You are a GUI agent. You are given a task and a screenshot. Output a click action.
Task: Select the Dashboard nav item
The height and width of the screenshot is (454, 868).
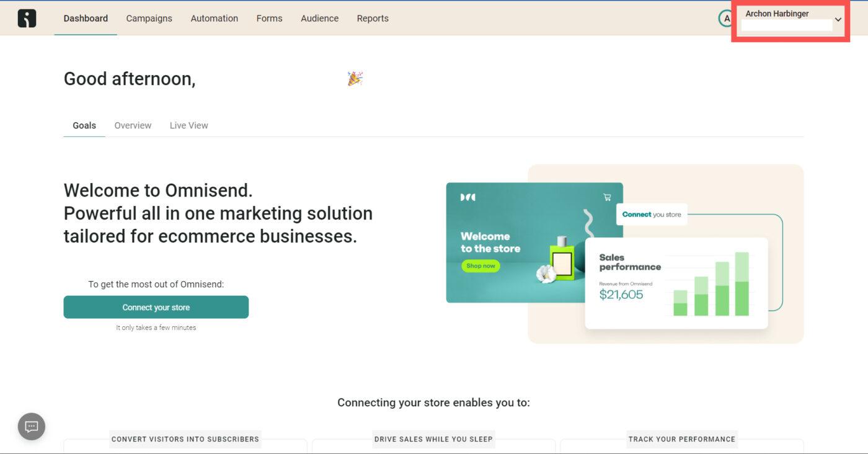[x=86, y=19]
